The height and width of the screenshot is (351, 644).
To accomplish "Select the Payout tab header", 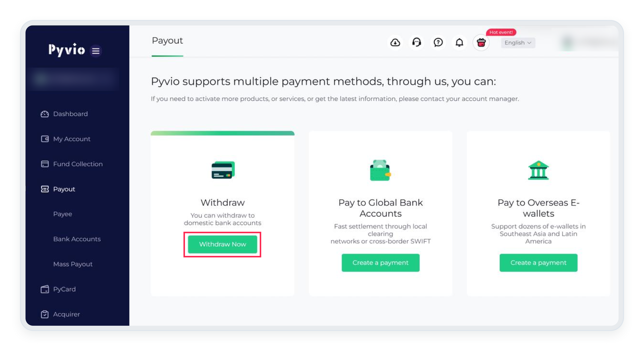I will tap(167, 41).
